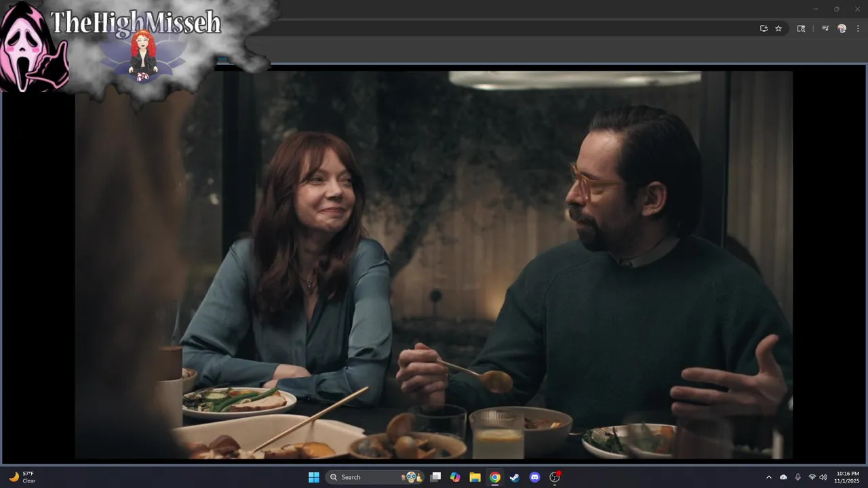Screen dimensions: 868x488
Task: Bookmark this page with the star icon
Action: pos(778,28)
